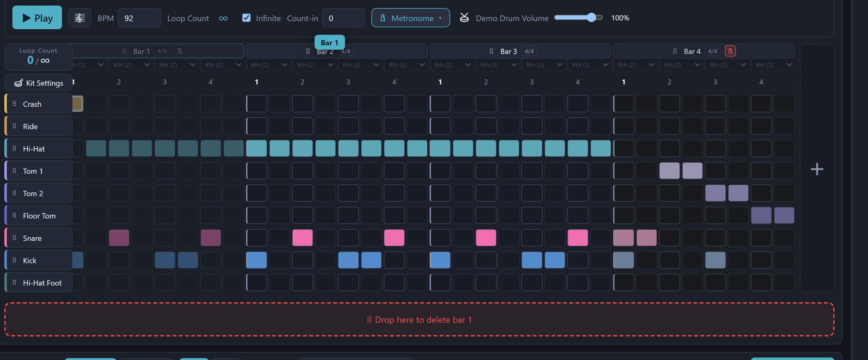This screenshot has height=360, width=868.
Task: Toggle Kick step on Bar 3 beat 1
Action: (x=440, y=260)
